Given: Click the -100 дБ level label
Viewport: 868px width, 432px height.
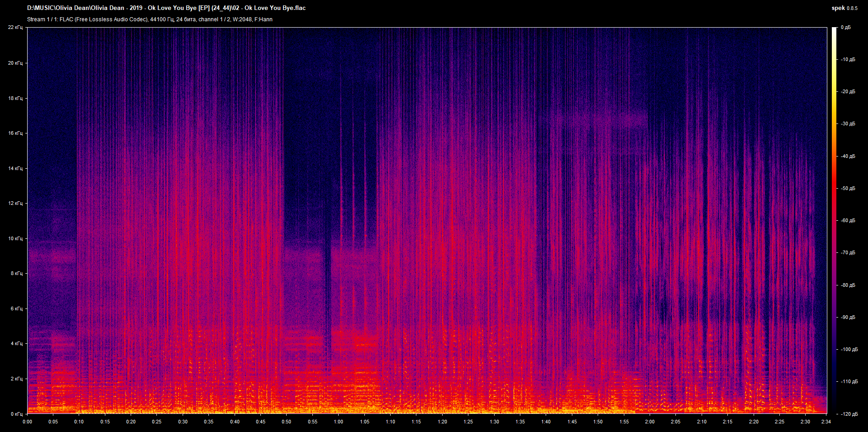Looking at the screenshot, I should pos(849,350).
